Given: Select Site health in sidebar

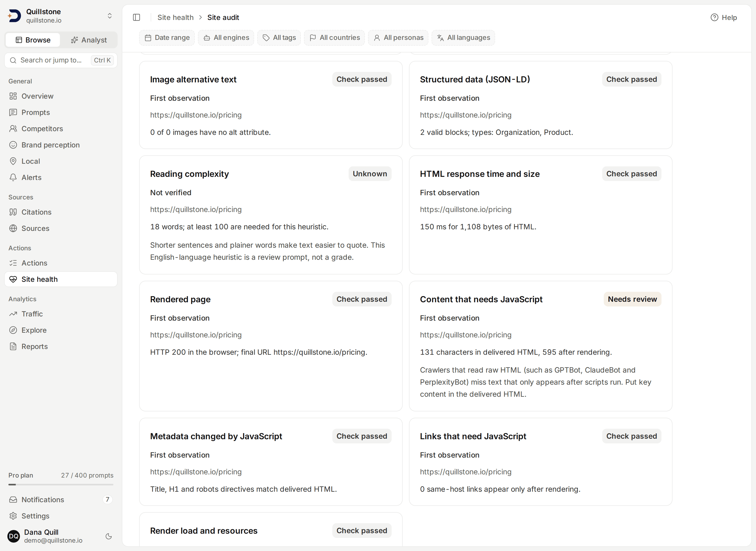Looking at the screenshot, I should click(61, 279).
